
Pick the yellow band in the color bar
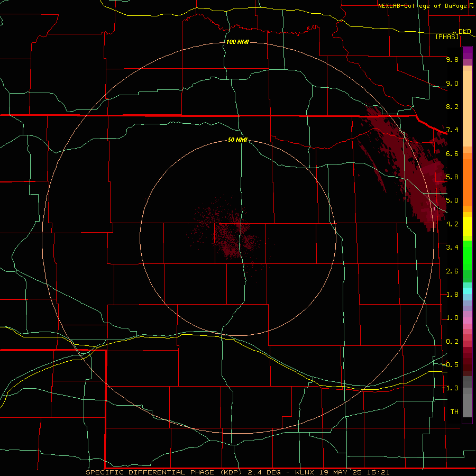click(x=467, y=226)
